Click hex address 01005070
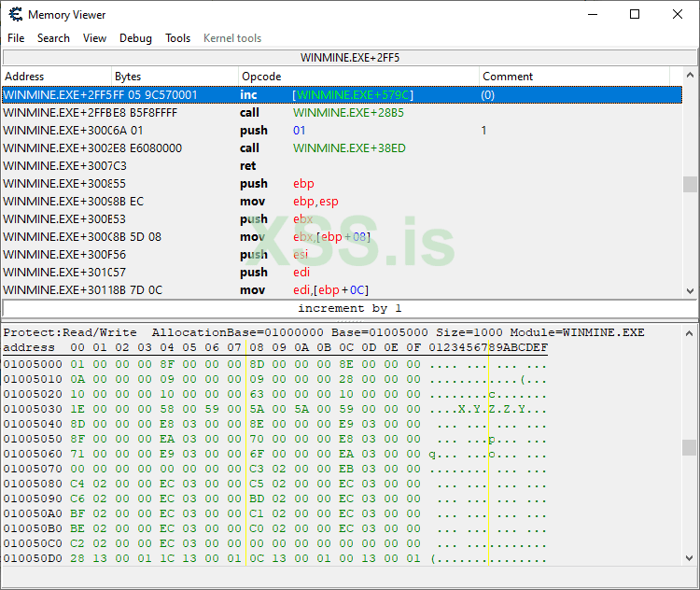Viewport: 700px width, 590px height. (x=33, y=469)
